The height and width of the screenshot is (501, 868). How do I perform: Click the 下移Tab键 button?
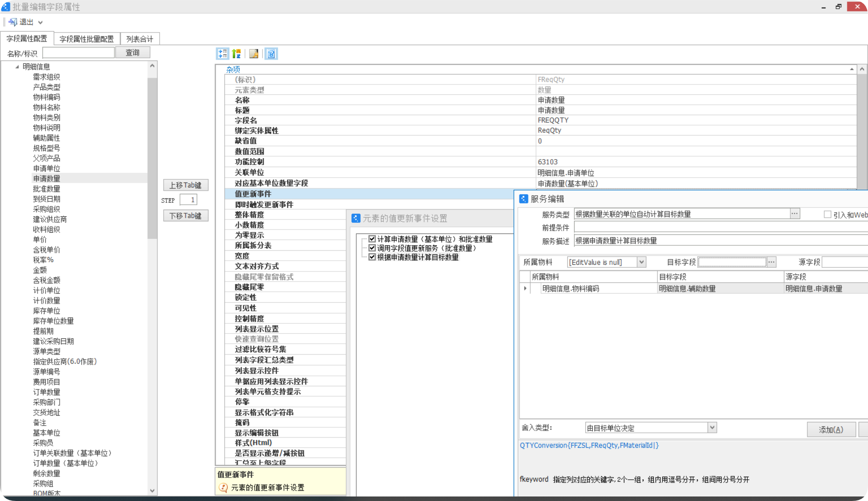[x=185, y=216]
